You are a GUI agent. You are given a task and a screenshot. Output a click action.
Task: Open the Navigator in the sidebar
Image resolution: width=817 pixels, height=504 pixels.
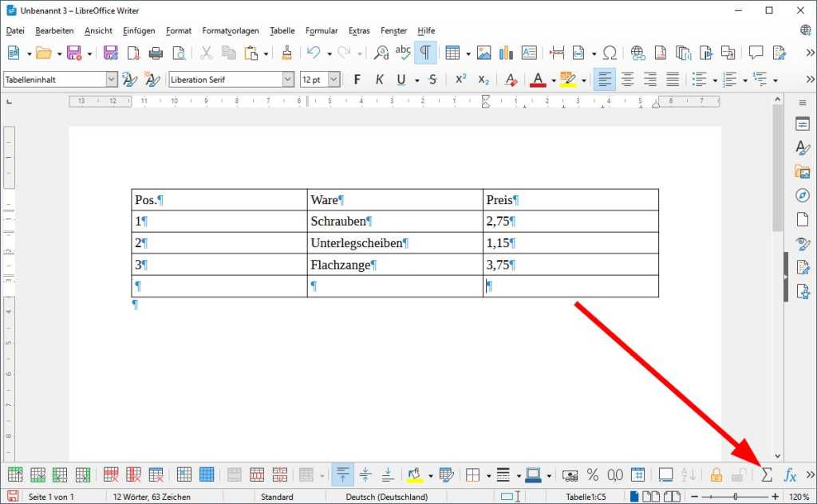803,195
